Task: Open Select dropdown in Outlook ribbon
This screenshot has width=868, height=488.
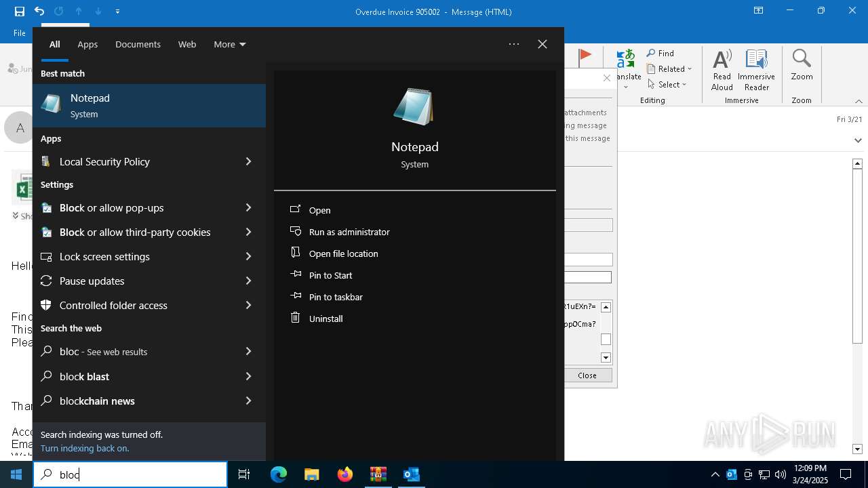Action: click(x=667, y=85)
